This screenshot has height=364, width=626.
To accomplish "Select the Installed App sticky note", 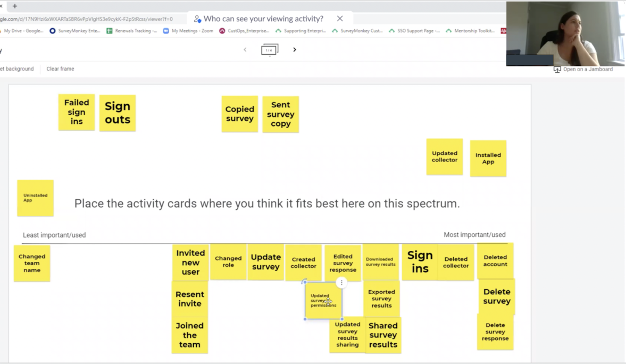I will coord(488,158).
